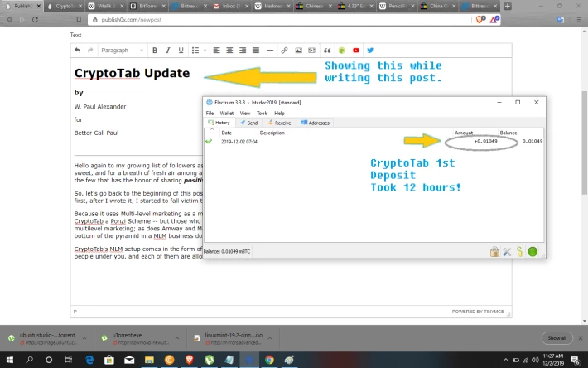Click the Date column header
Image resolution: width=588 pixels, height=368 pixels.
[x=226, y=133]
